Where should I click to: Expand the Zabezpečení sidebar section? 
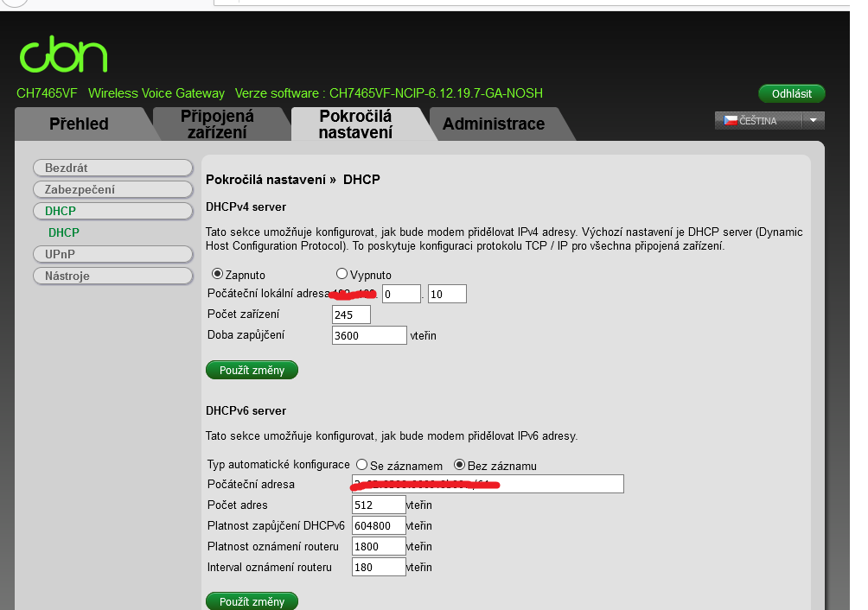112,189
